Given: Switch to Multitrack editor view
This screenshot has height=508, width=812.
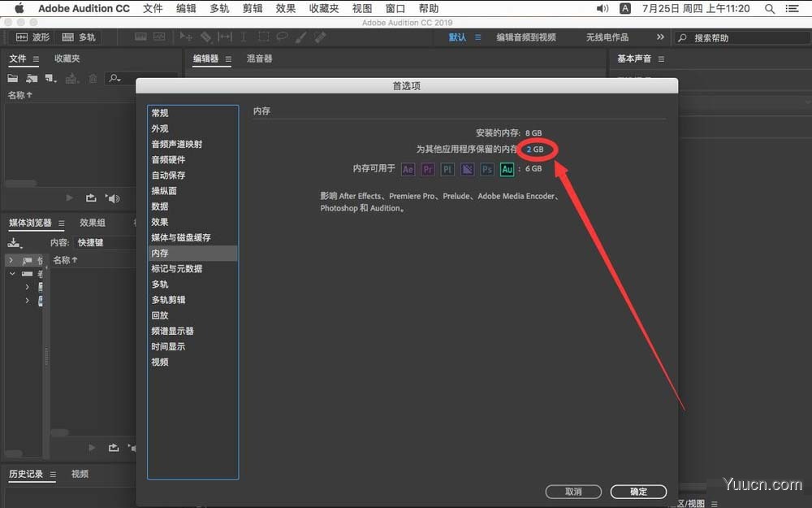Looking at the screenshot, I should tap(79, 37).
